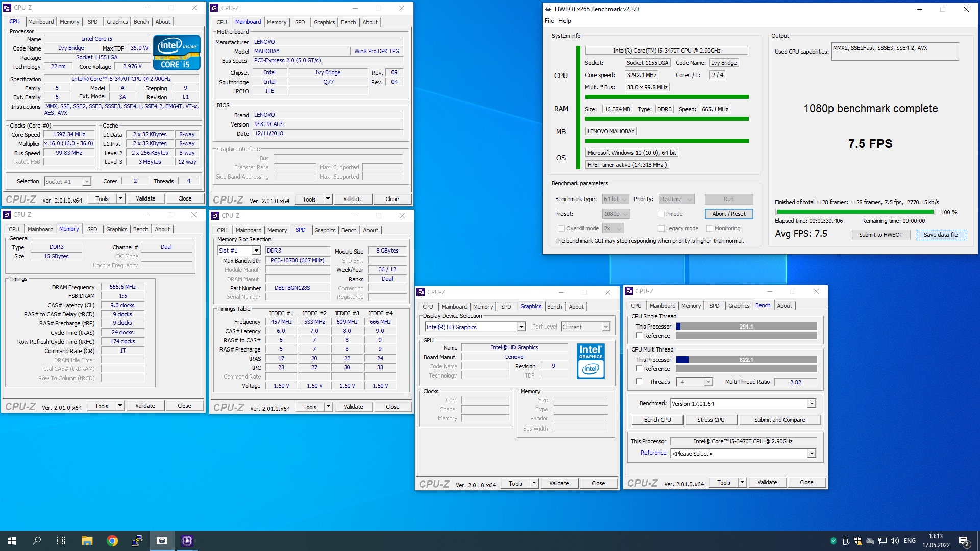The height and width of the screenshot is (551, 980).
Task: Enable Monitoring checkbox
Action: click(709, 228)
